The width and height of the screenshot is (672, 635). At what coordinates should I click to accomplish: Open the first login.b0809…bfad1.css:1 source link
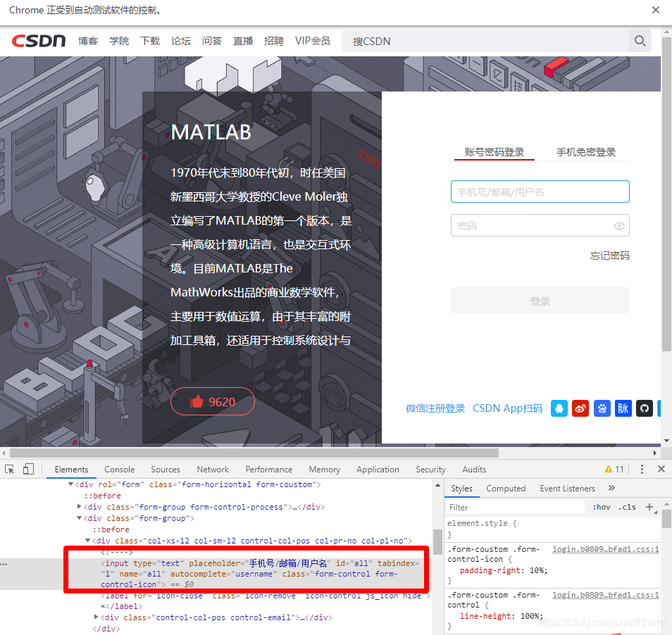coord(606,549)
